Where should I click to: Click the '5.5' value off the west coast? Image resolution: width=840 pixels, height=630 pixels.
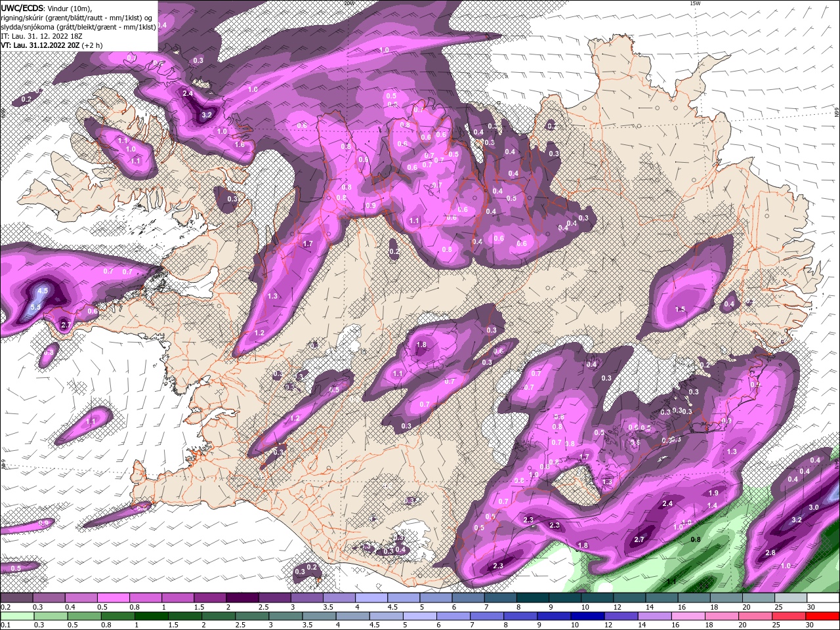pyautogui.click(x=35, y=307)
